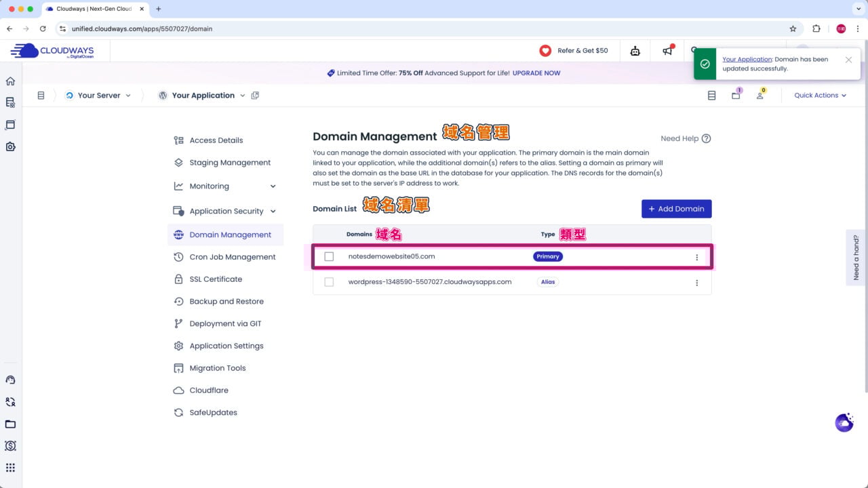Open the three-dot menu for the cloudwaysapps.com alias

[696, 283]
